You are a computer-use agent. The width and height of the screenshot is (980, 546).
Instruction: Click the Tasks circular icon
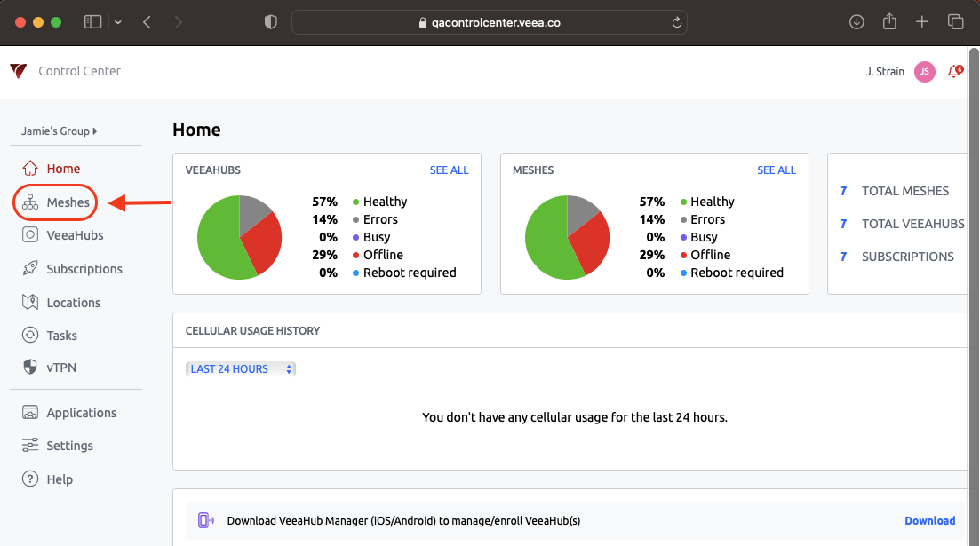tap(30, 335)
